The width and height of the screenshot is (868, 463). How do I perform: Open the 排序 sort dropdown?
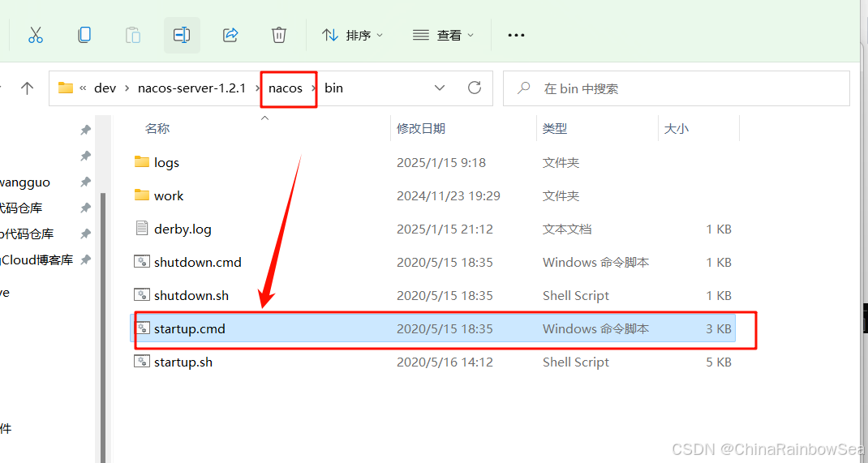pos(352,35)
